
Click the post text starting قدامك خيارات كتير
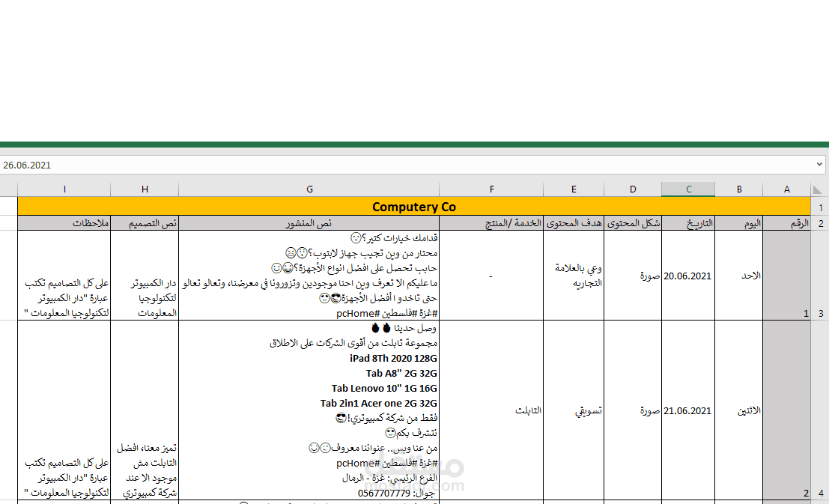click(394, 238)
